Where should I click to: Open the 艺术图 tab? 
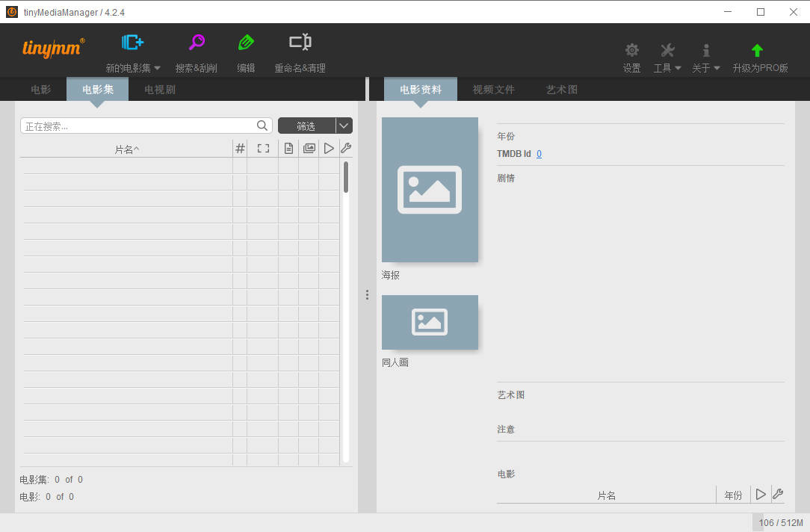(561, 90)
